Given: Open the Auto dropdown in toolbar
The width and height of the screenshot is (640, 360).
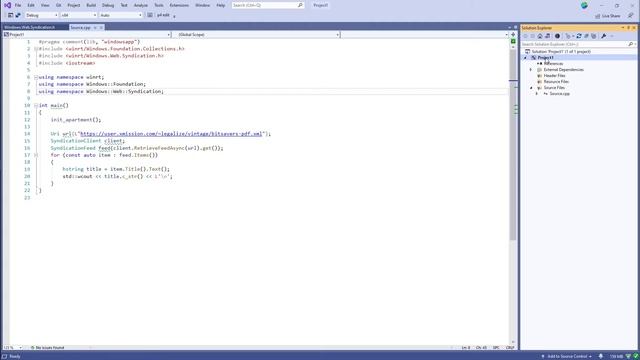Looking at the screenshot, I should tap(120, 15).
